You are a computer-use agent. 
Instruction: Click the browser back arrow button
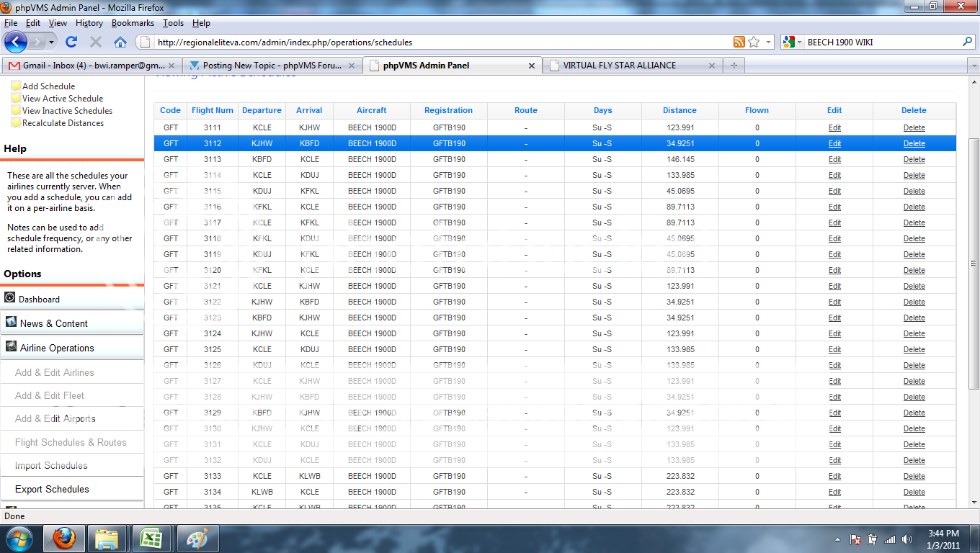click(x=16, y=42)
